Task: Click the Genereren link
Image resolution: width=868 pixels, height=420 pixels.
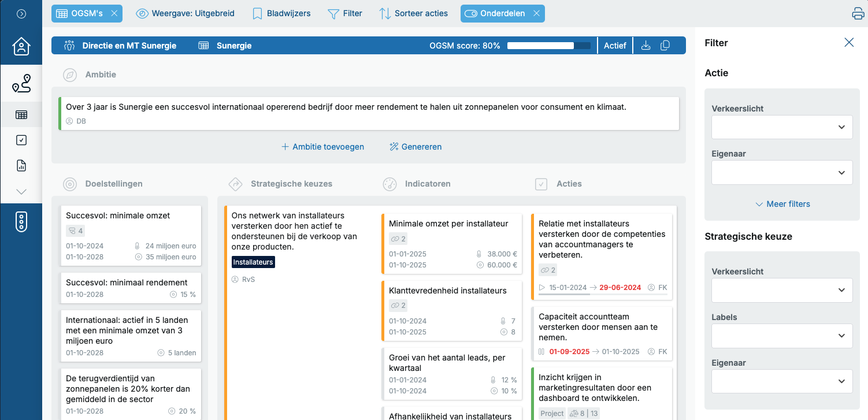Action: coord(416,147)
